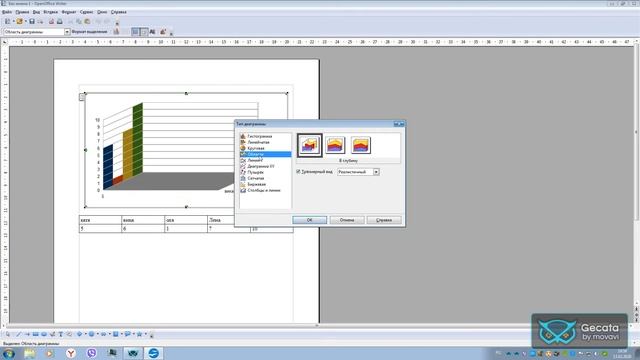Toggle the horizontal grid toolbar icon
This screenshot has width=640, height=360.
[135, 32]
